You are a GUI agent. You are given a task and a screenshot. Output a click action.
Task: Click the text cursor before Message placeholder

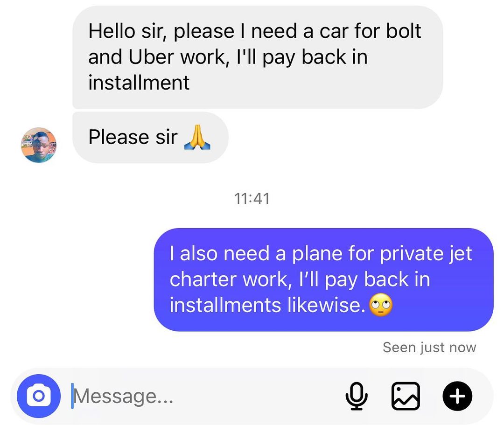(72, 396)
